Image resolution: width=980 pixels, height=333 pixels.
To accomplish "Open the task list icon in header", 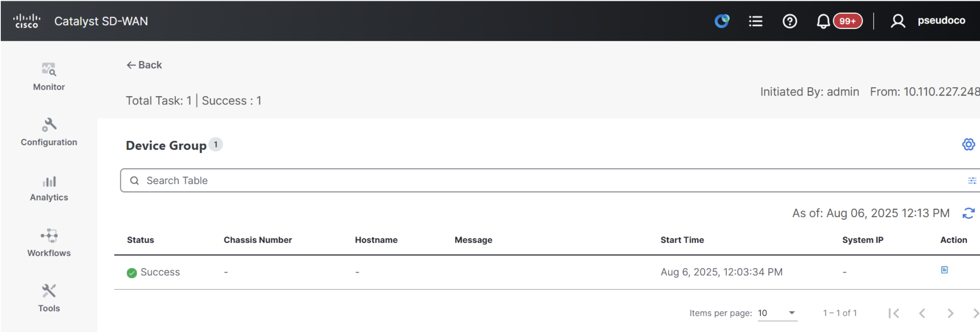I will point(755,21).
